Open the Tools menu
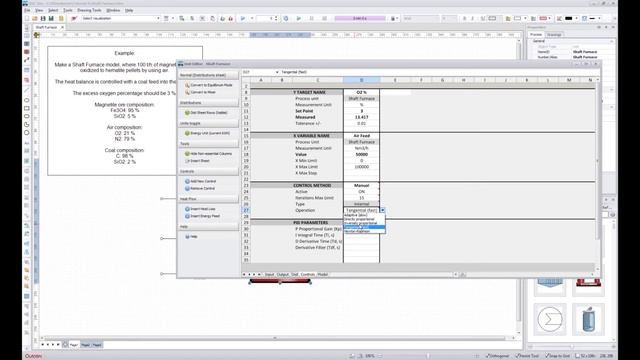640x360 pixels. coord(68,10)
